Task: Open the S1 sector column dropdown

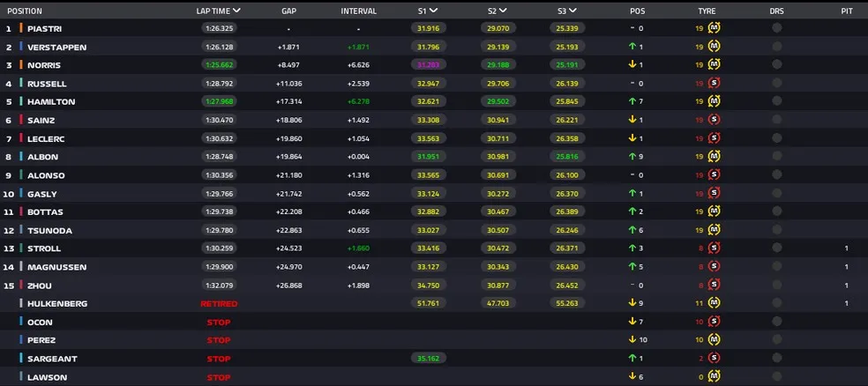Action: (433, 11)
